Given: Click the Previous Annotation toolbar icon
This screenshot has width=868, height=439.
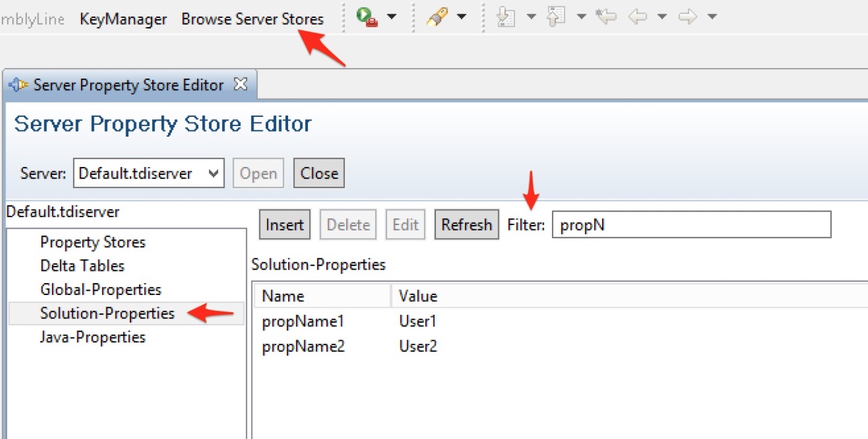Looking at the screenshot, I should click(x=557, y=17).
